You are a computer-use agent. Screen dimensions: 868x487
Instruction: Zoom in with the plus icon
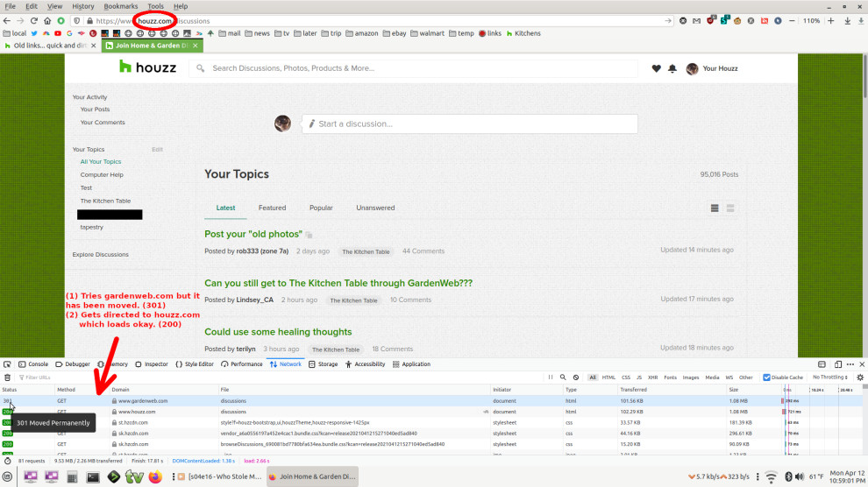(x=831, y=21)
